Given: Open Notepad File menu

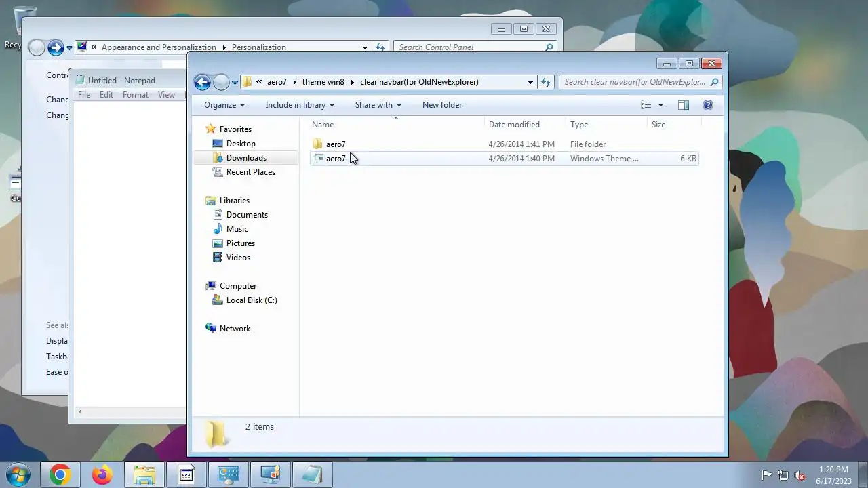Looking at the screenshot, I should tap(84, 95).
